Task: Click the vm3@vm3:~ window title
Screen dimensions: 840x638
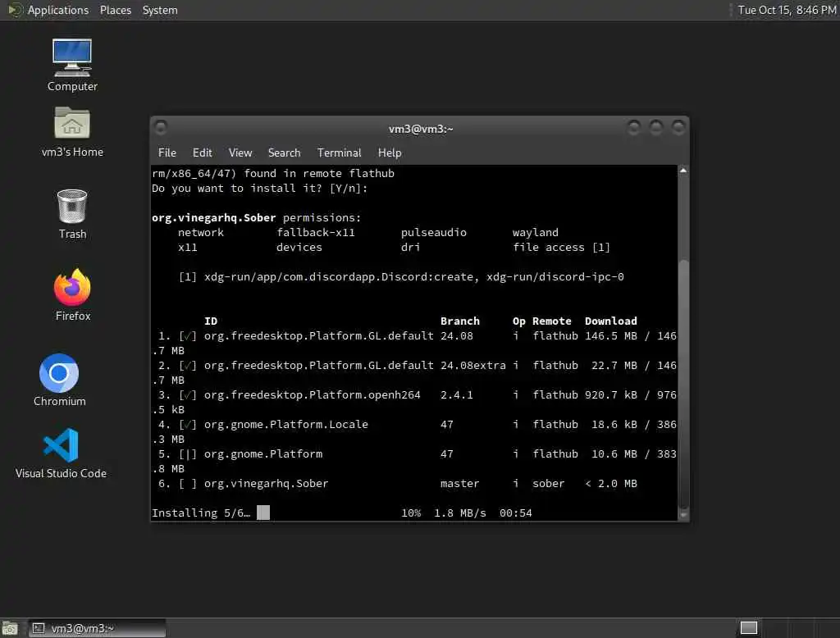Action: click(x=421, y=129)
